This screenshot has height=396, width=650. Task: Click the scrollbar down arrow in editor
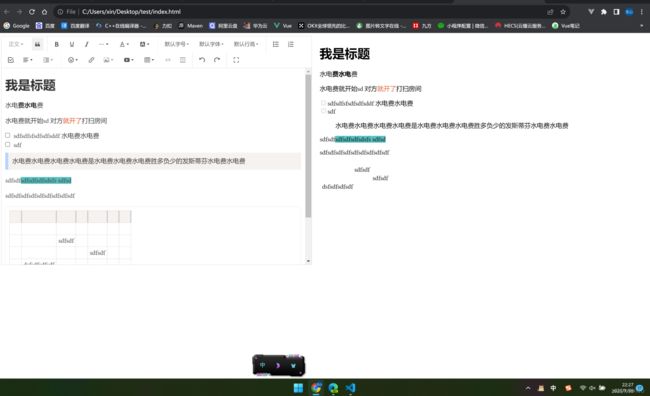(308, 261)
